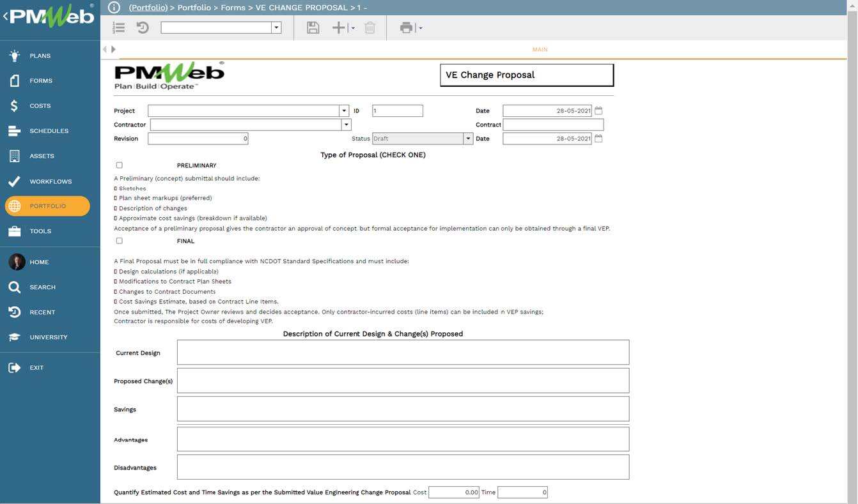Viewport: 858px width, 504px height.
Task: Click the Search label in the sidebar
Action: click(42, 287)
